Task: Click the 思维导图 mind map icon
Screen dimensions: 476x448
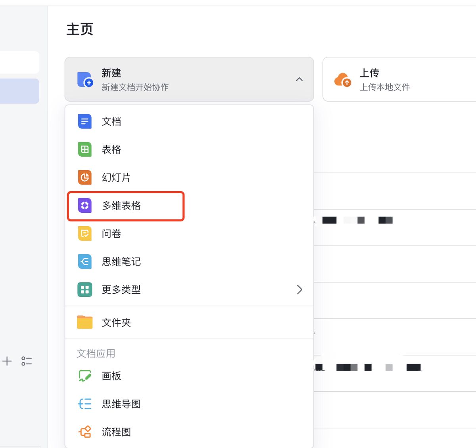Action: tap(84, 404)
